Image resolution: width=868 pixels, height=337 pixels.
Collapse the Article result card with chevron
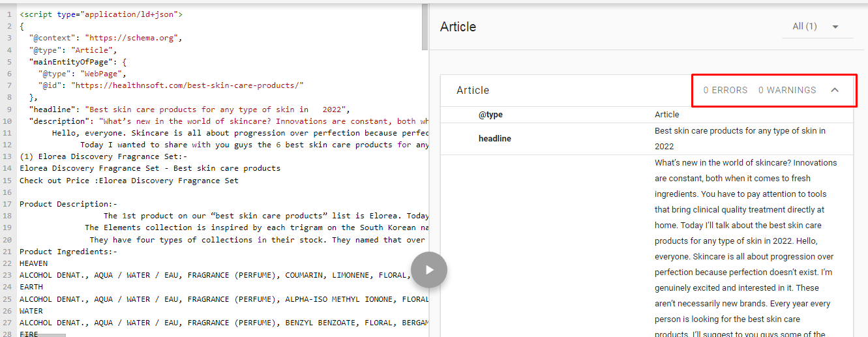[835, 90]
